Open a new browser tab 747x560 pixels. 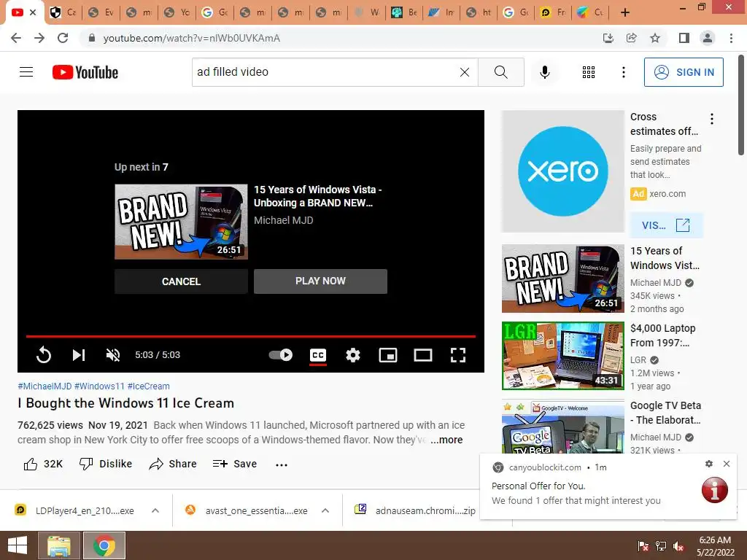click(x=625, y=12)
